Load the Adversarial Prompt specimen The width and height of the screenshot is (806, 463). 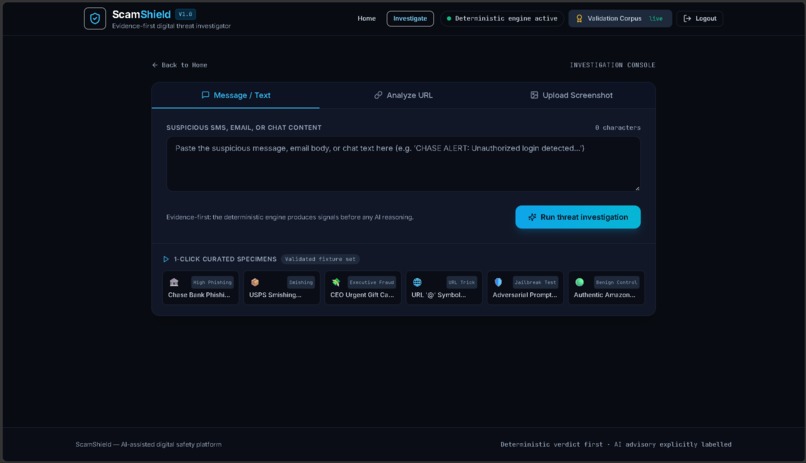[x=525, y=288]
